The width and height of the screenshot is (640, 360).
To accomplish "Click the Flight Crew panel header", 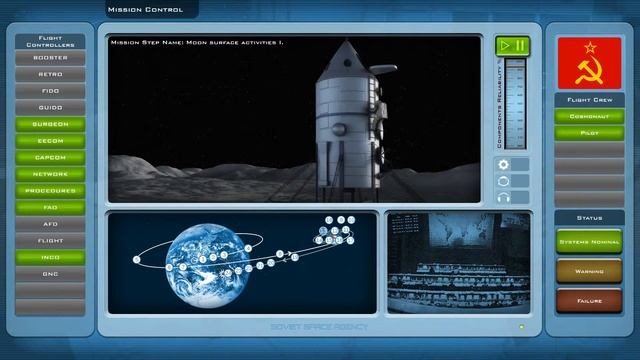I will click(589, 100).
